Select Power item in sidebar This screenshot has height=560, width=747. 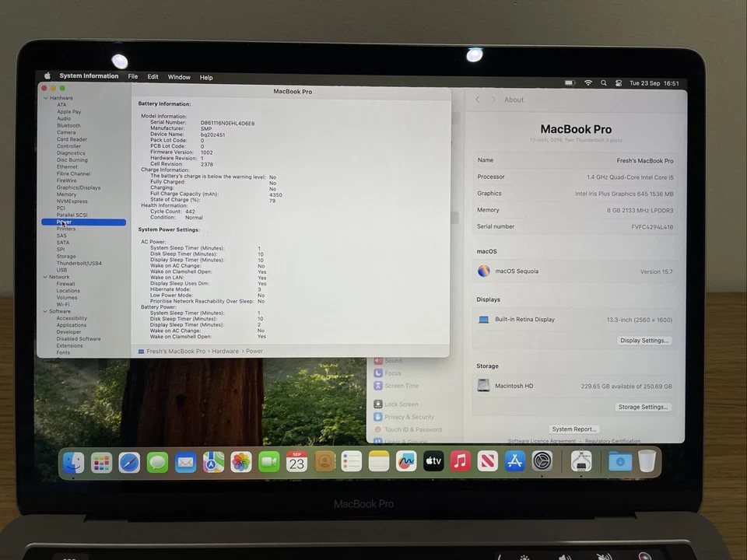tap(84, 222)
